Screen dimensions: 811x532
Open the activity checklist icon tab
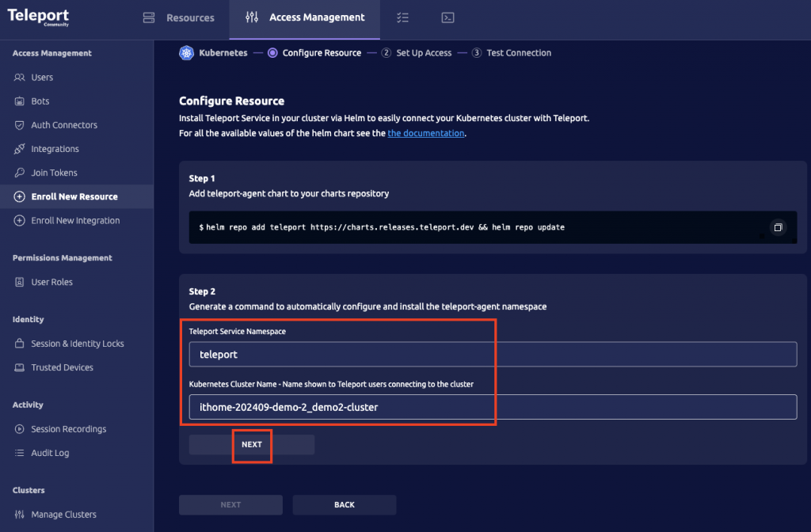[x=402, y=18]
